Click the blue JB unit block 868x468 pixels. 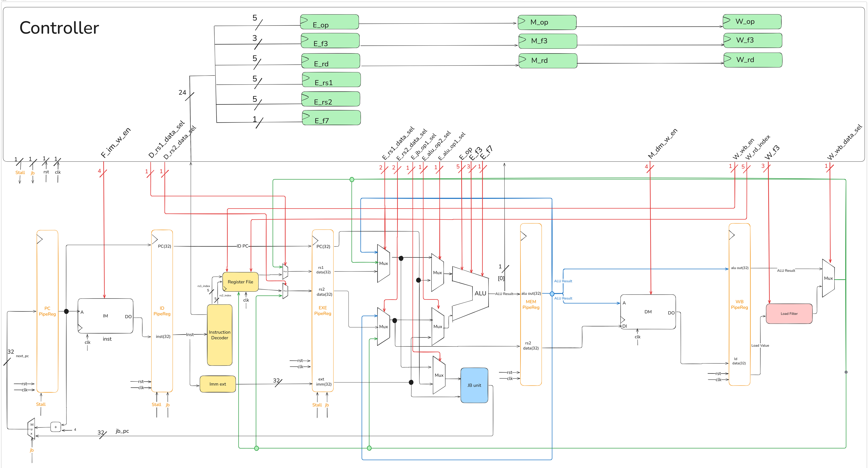[474, 385]
